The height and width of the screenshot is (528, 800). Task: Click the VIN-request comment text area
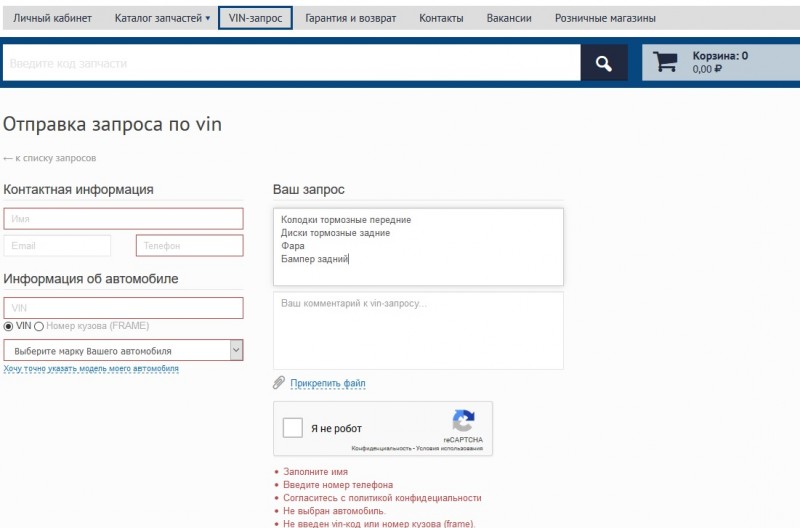tap(418, 330)
